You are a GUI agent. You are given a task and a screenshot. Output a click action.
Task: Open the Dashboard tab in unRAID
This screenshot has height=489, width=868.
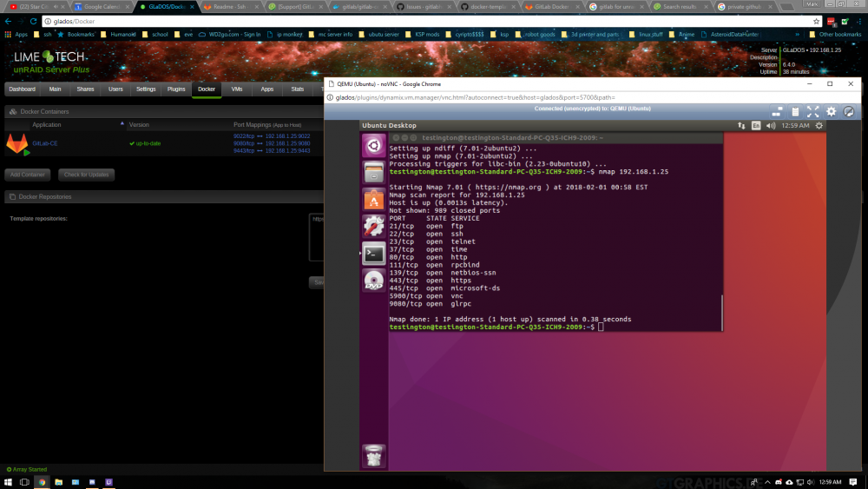pyautogui.click(x=23, y=89)
